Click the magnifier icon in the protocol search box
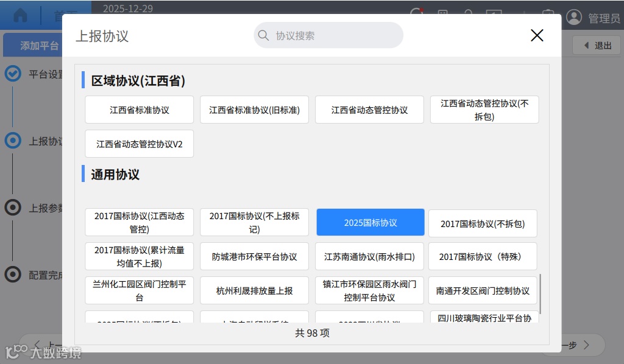Viewport: 624px width, 364px height. pyautogui.click(x=263, y=35)
